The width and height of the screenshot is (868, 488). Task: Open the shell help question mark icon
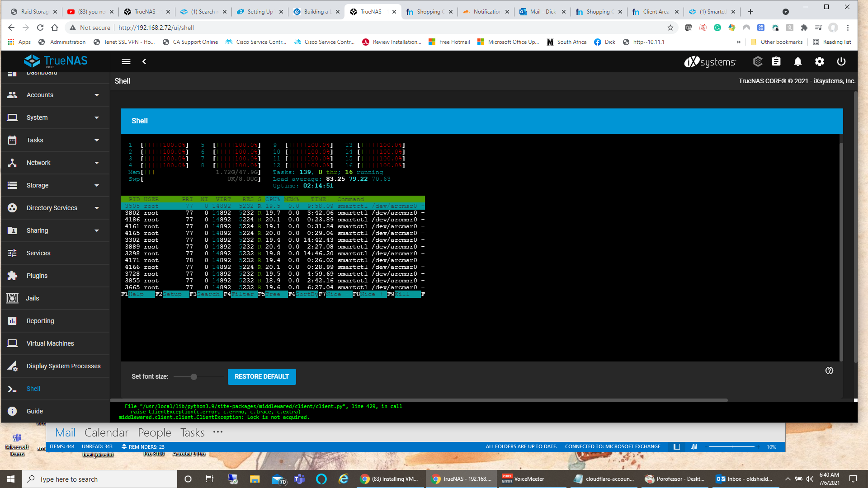point(829,371)
